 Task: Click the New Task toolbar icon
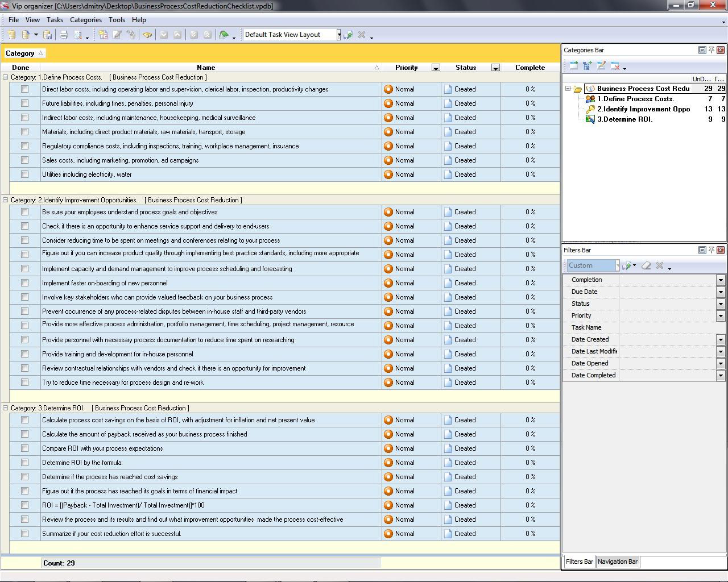coord(103,35)
